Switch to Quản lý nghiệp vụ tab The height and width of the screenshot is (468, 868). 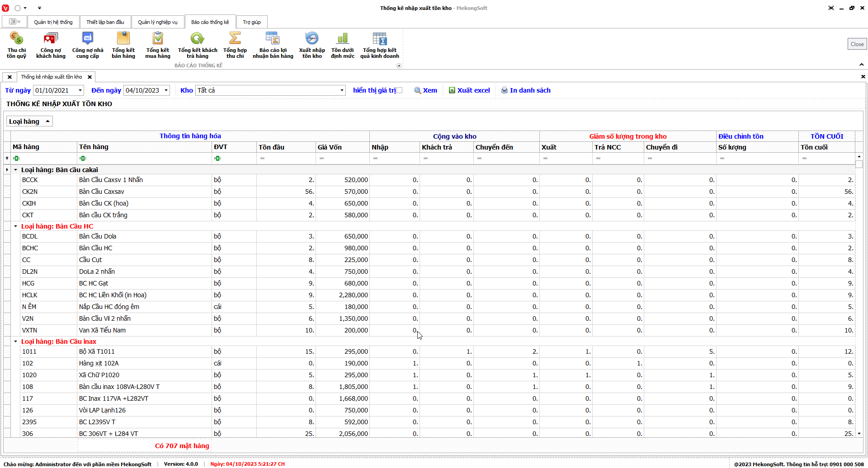point(157,22)
